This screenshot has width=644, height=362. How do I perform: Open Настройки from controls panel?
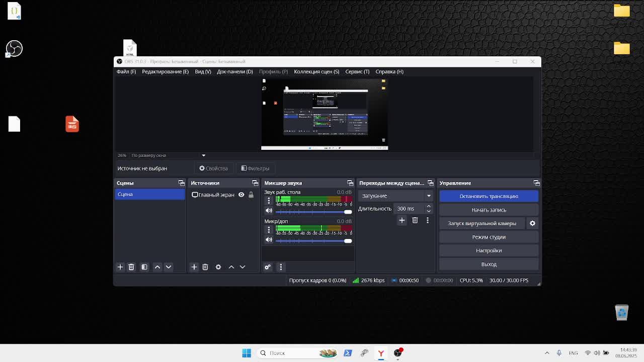point(489,250)
